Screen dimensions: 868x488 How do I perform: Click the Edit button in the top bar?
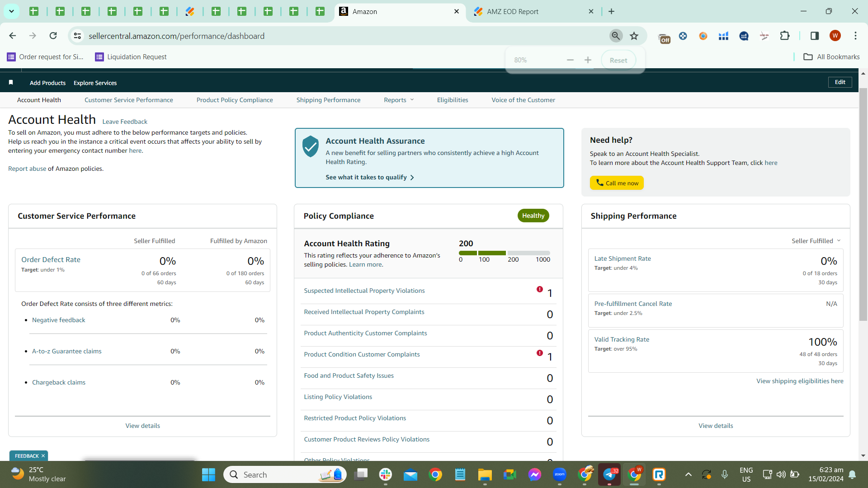pos(840,82)
